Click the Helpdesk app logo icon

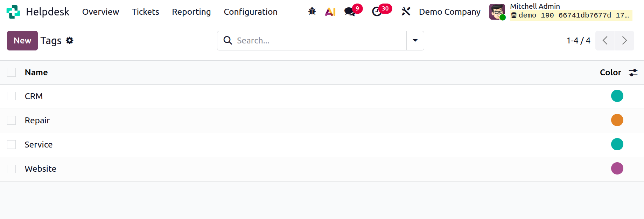tap(13, 12)
